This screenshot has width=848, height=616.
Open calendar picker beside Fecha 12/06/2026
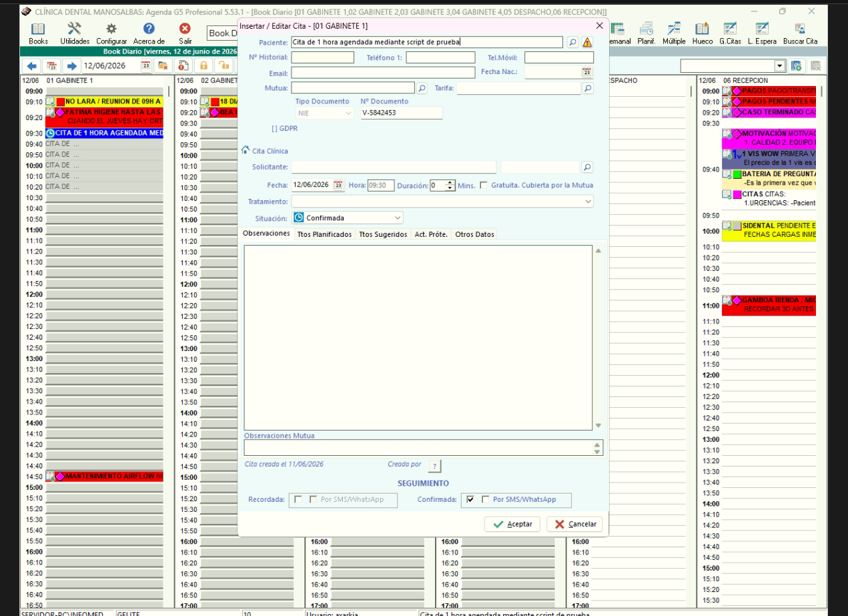[338, 186]
